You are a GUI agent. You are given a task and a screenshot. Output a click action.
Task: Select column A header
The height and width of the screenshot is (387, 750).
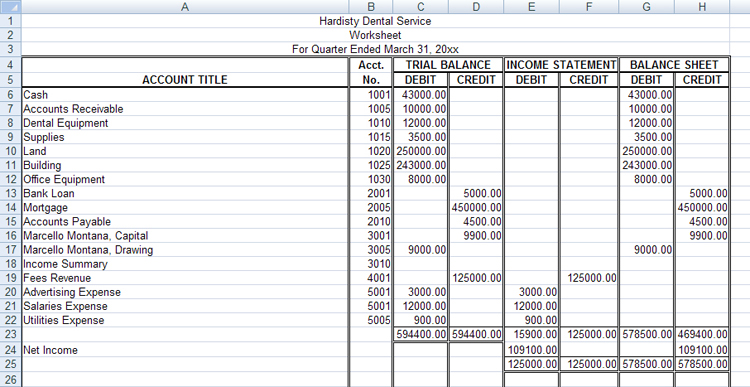click(185, 7)
